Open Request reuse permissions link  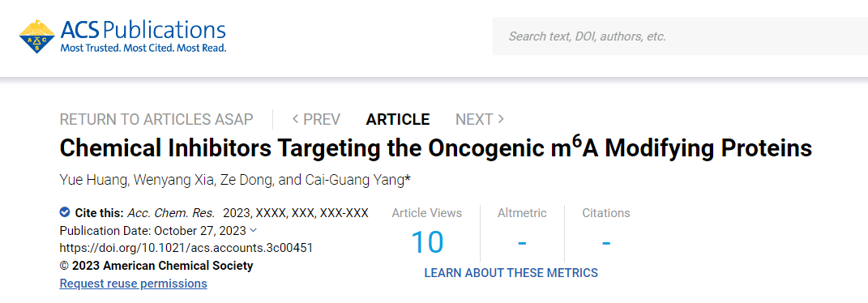pos(133,284)
